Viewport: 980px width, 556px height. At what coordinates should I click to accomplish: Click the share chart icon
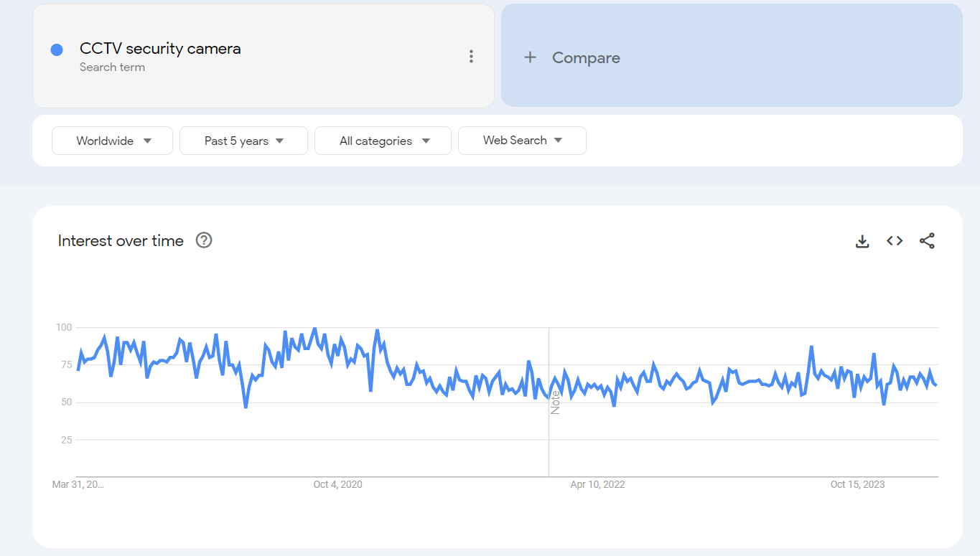(x=927, y=241)
